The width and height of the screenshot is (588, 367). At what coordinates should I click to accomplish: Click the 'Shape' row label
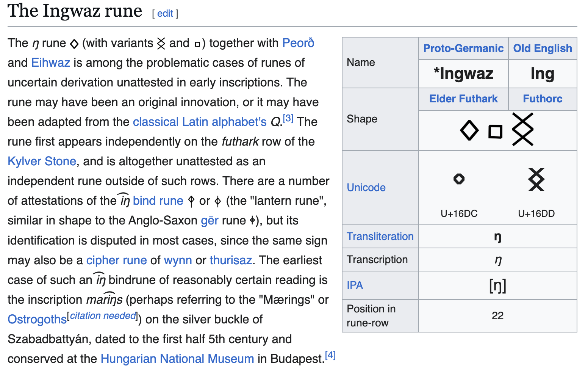362,119
